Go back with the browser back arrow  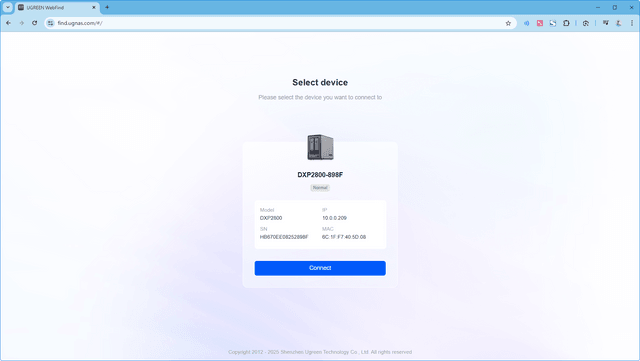tap(9, 23)
